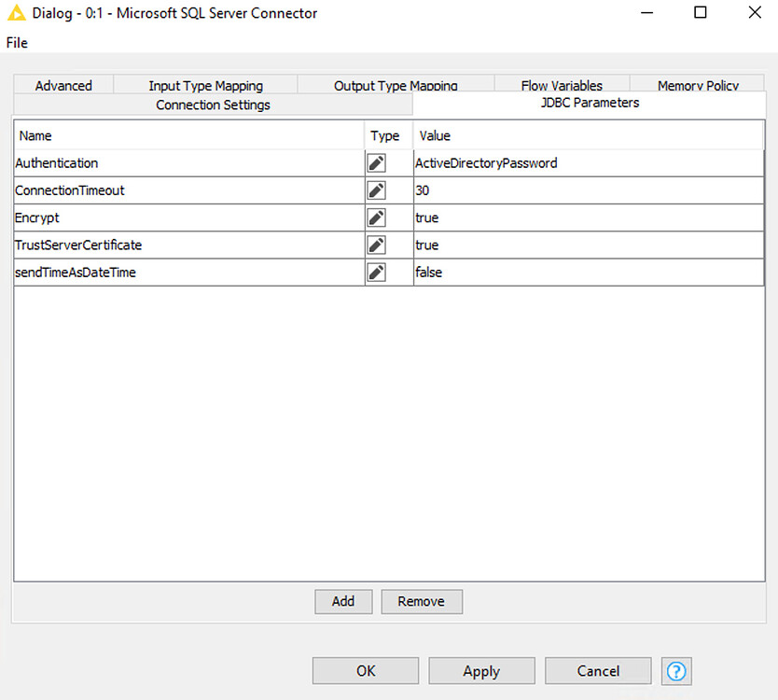Viewport: 778px width, 700px height.
Task: Open context help via the question mark icon
Action: point(675,670)
